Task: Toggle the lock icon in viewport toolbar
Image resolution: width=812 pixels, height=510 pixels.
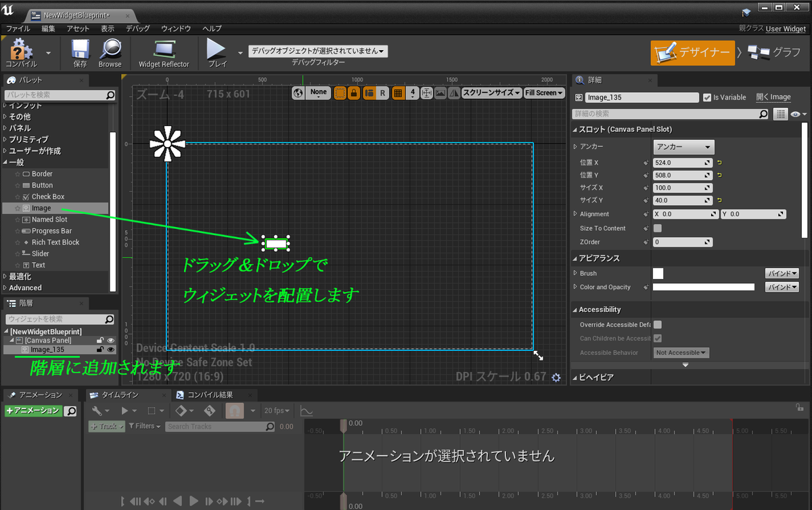Action: (353, 93)
